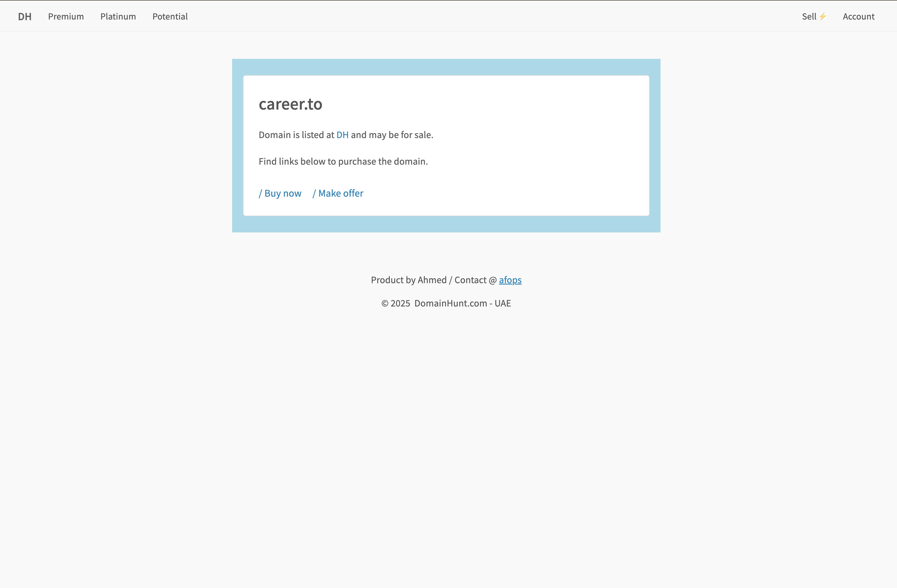Open the Account page

(858, 16)
